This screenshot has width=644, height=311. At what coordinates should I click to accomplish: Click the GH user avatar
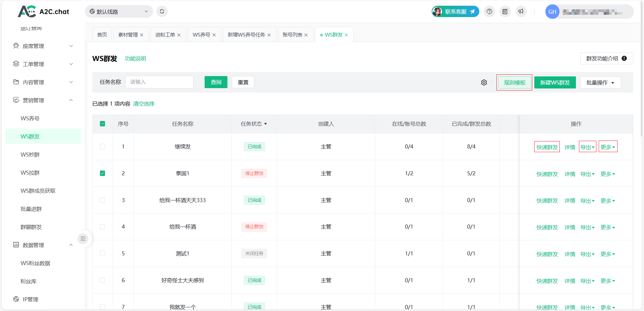[x=552, y=12]
